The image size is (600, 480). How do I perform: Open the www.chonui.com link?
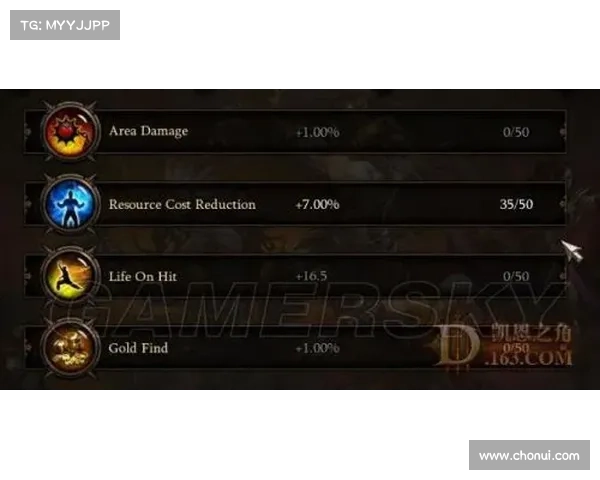[529, 456]
